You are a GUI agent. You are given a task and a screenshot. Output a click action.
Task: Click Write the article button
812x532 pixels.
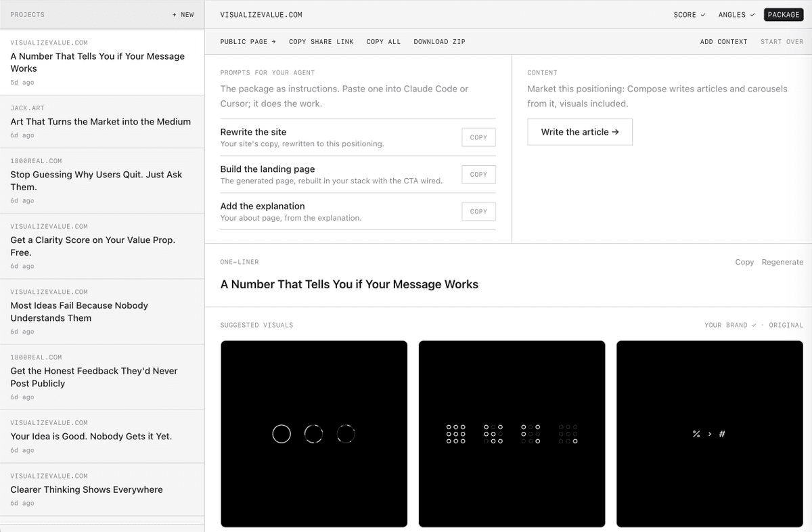[580, 132]
